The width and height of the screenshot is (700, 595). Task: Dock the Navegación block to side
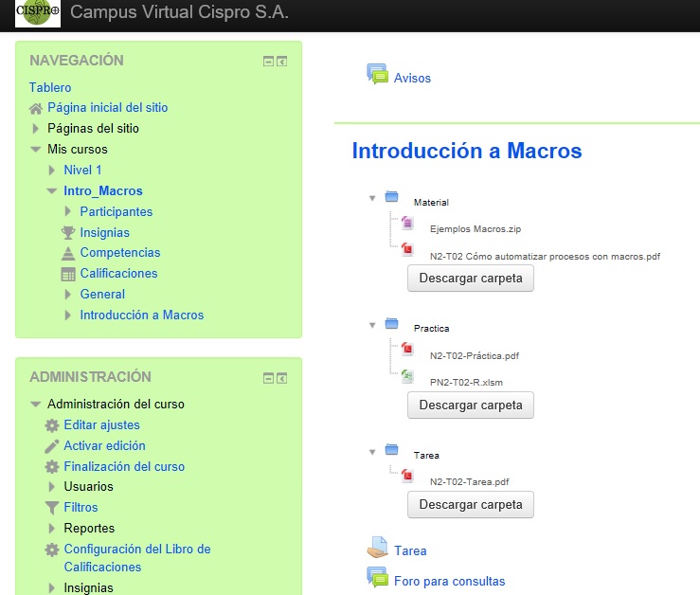click(282, 62)
